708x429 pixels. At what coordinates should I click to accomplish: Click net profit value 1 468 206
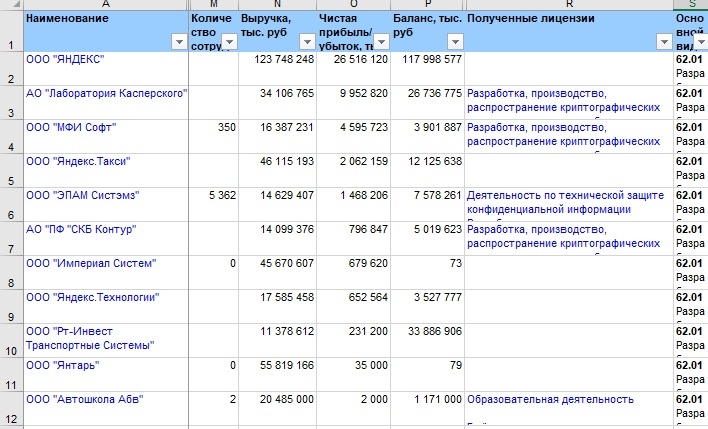[x=354, y=205]
